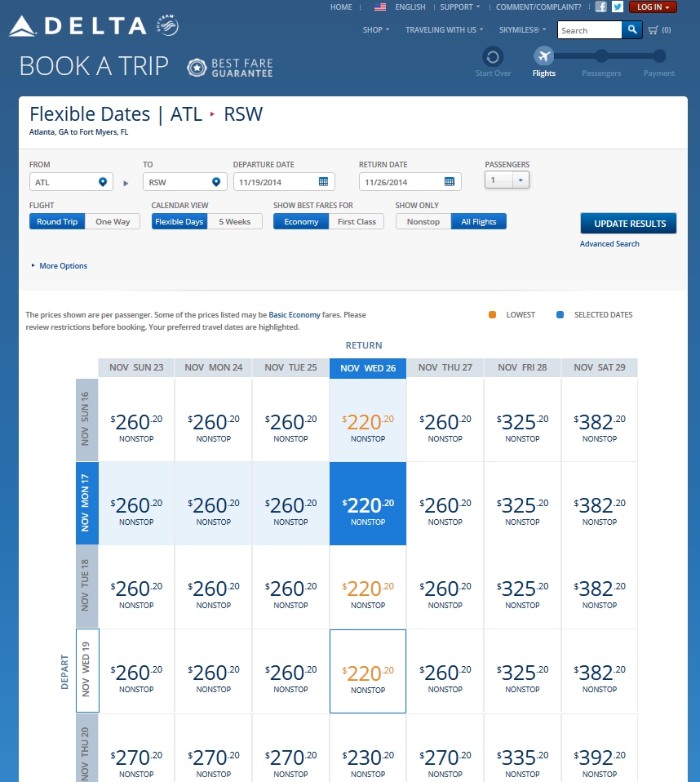Screen dimensions: 700x782
Task: Open the shopping cart icon
Action: (653, 30)
